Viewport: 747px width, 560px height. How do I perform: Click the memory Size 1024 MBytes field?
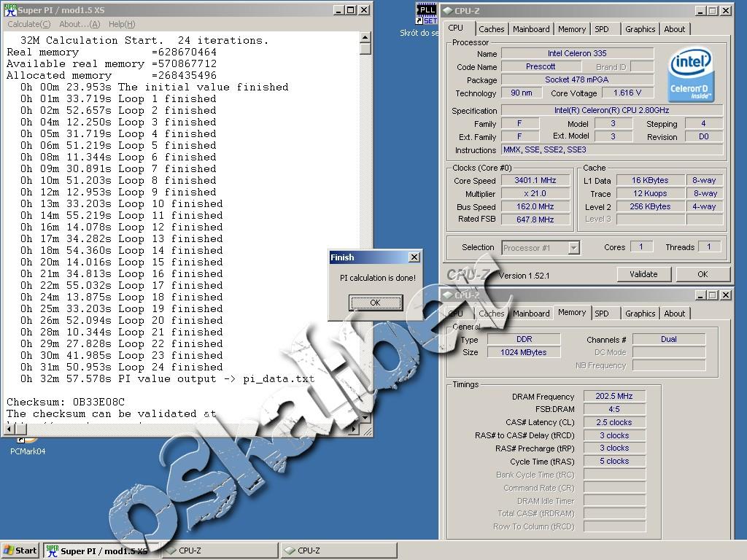coord(524,352)
